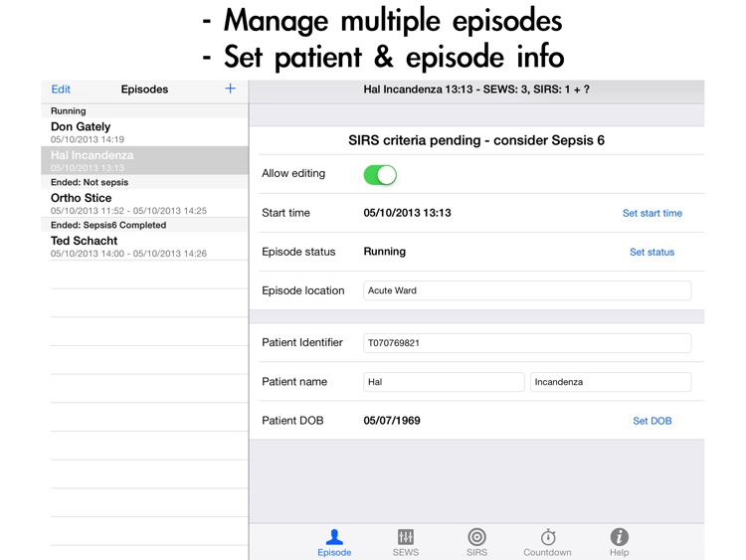The height and width of the screenshot is (560, 746).
Task: Click Edit in Episodes list header
Action: pyautogui.click(x=61, y=90)
